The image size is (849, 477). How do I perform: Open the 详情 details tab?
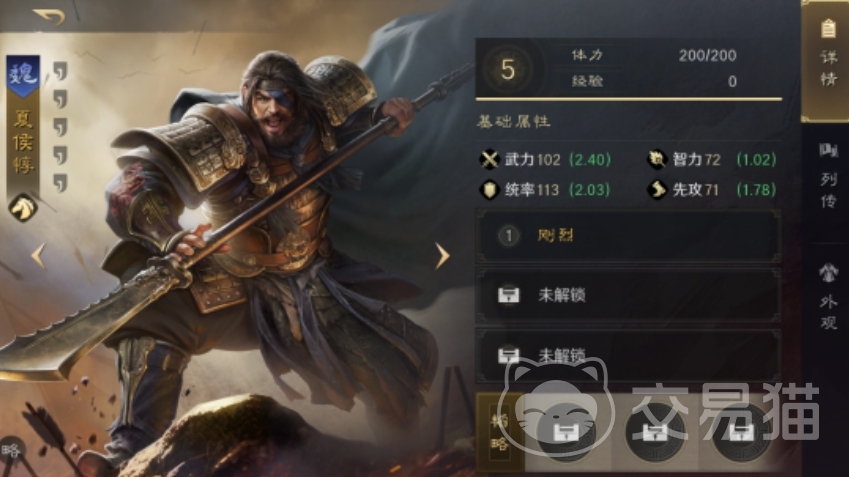point(827,61)
